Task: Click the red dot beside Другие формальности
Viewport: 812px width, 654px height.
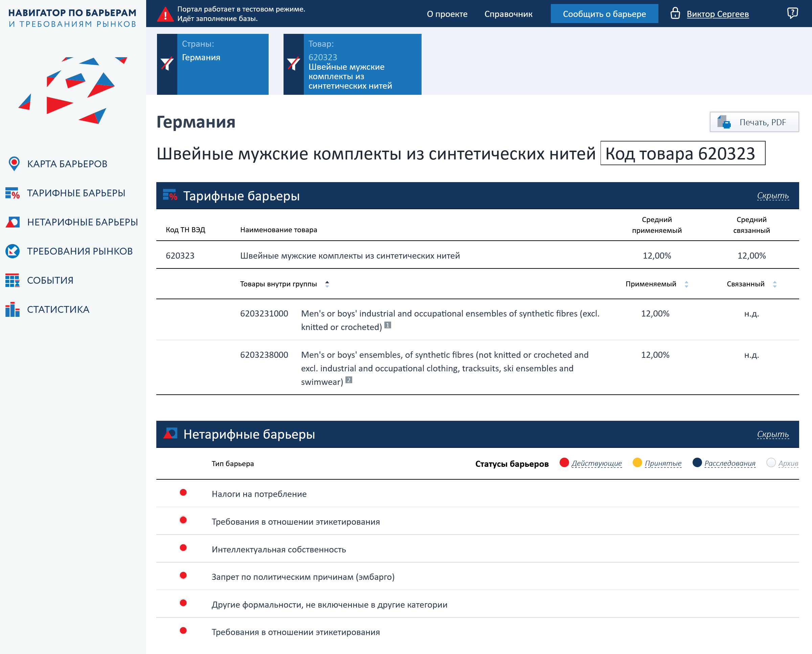Action: 183,603
